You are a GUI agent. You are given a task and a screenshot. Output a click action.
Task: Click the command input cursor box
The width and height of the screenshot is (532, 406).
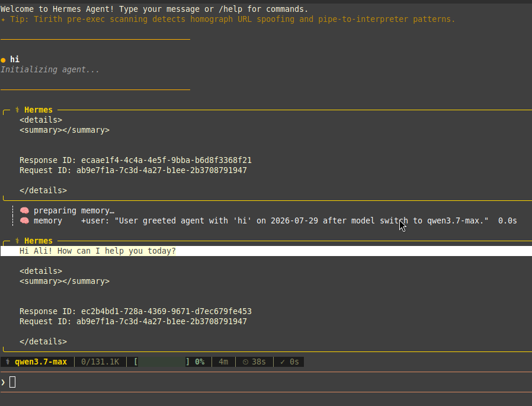point(12,382)
